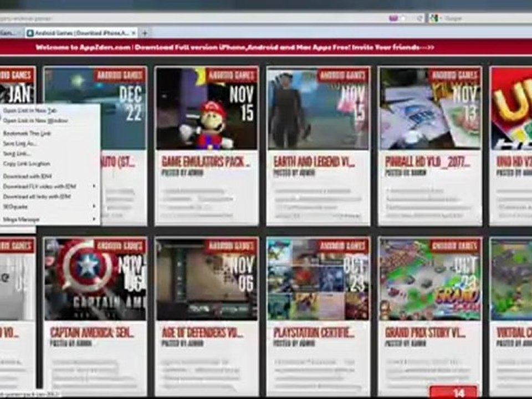Click Android Games tag on Earth and Legend card

click(343, 75)
